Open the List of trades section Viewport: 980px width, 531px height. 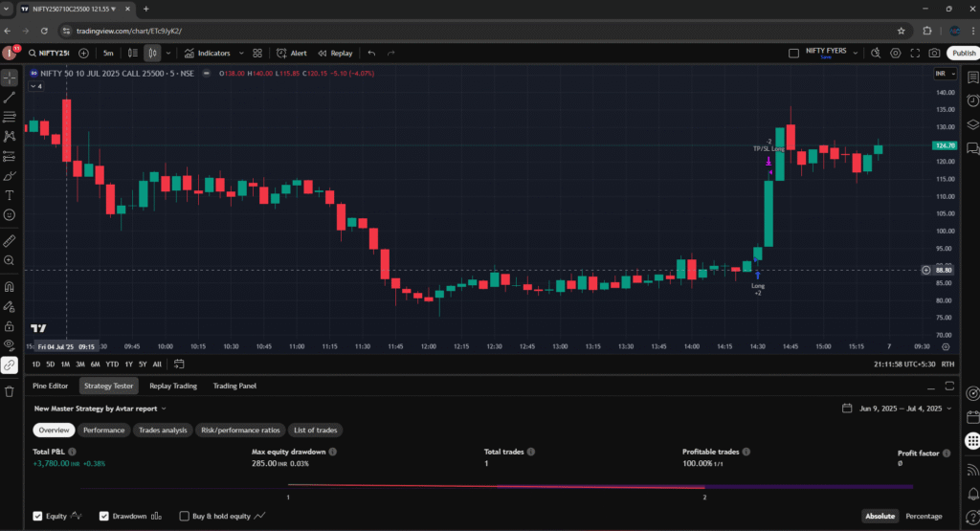[316, 431]
